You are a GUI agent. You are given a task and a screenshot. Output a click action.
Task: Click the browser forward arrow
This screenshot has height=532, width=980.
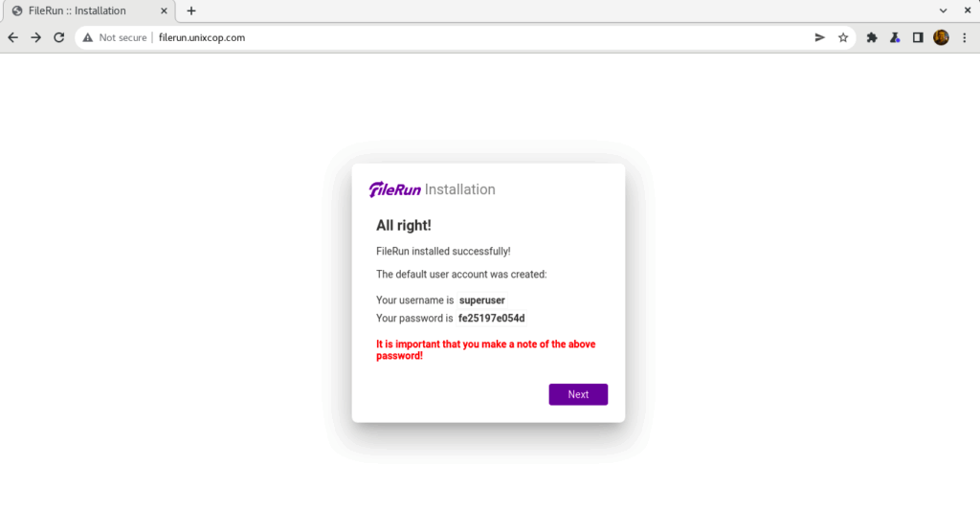[35, 37]
